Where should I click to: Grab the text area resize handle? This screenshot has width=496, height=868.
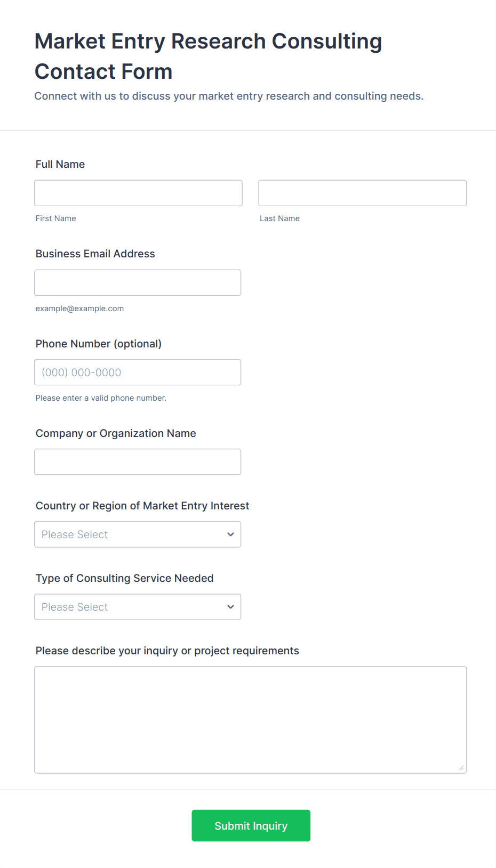click(461, 767)
